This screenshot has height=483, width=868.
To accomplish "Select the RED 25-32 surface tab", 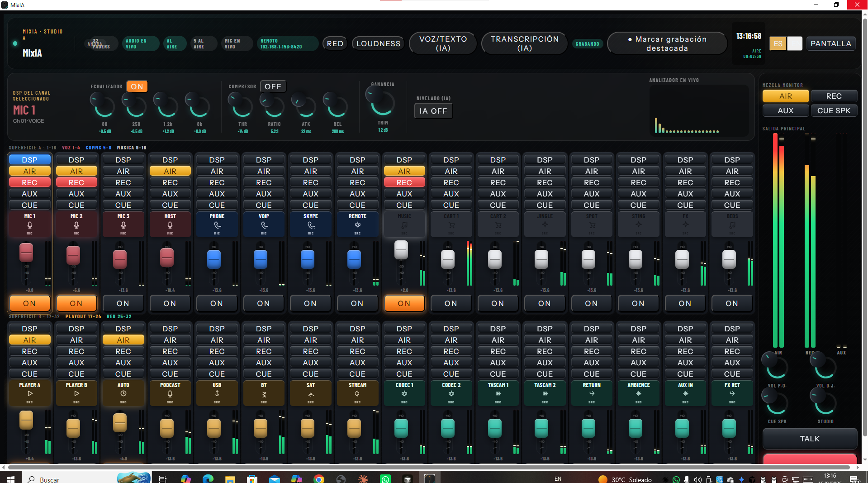I will tap(119, 316).
